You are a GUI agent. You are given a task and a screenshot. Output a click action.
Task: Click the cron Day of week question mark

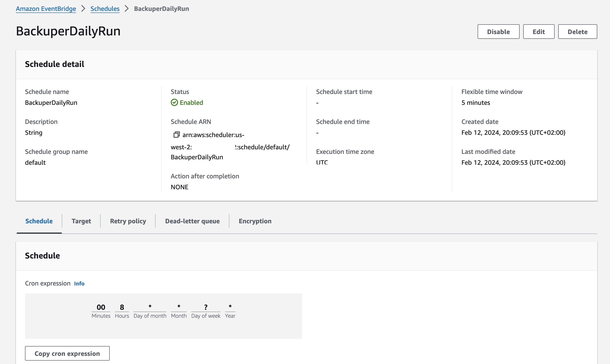tap(206, 307)
